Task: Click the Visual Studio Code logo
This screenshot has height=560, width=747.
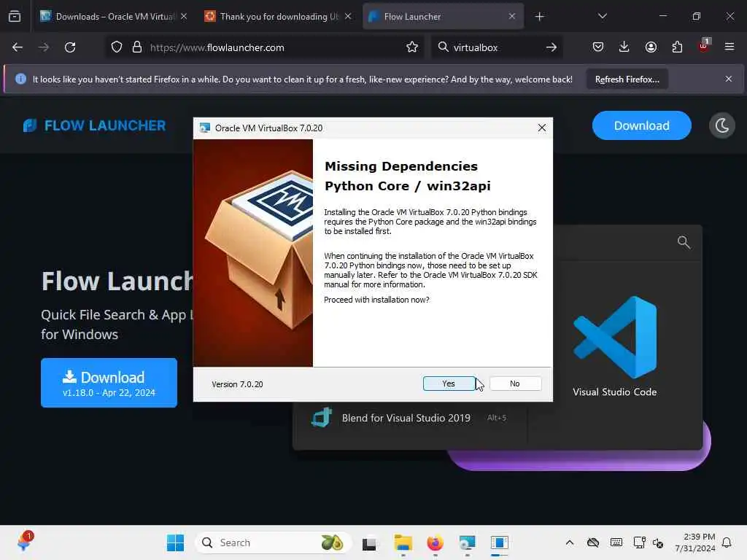Action: pos(614,338)
